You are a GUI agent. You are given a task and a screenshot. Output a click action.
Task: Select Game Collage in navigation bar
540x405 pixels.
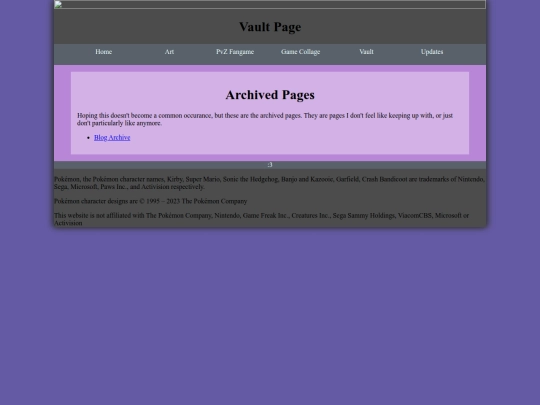pyautogui.click(x=300, y=52)
